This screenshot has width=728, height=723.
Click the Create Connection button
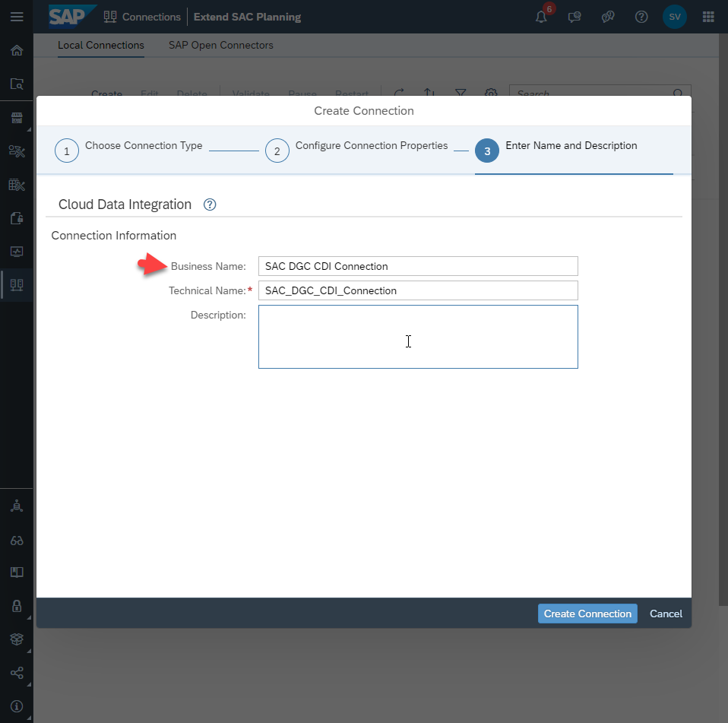click(587, 614)
